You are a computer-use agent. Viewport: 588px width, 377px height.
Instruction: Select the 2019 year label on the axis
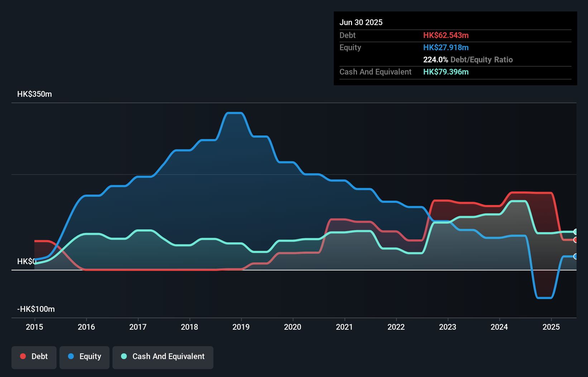point(241,327)
